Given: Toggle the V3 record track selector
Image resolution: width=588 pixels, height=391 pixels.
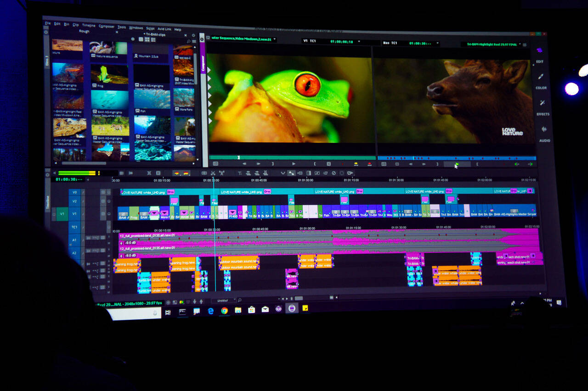Looking at the screenshot, I should [x=74, y=193].
